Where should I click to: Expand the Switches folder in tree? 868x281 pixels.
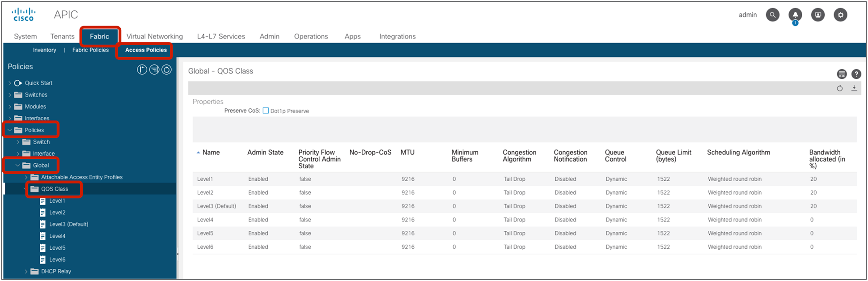(10, 95)
